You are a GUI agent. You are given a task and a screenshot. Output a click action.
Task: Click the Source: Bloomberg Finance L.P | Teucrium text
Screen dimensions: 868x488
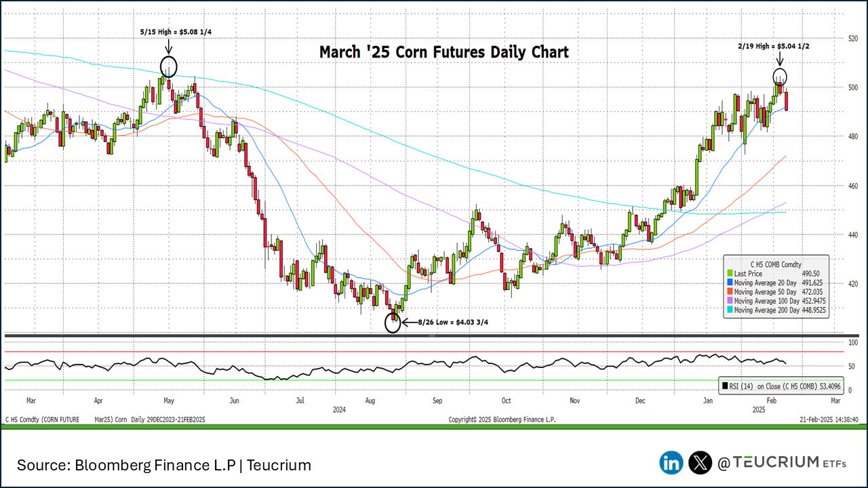164,465
